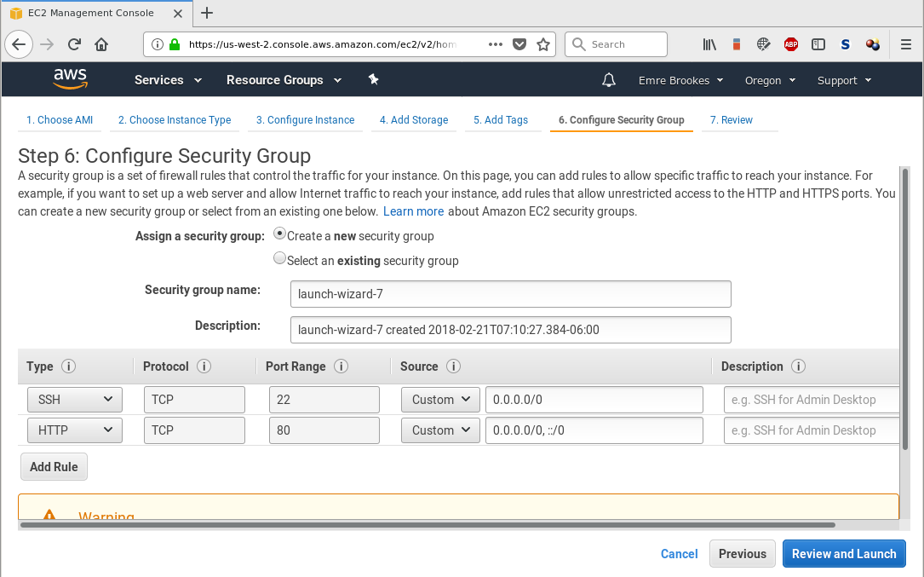Open the Firefox hamburger menu

(x=906, y=44)
